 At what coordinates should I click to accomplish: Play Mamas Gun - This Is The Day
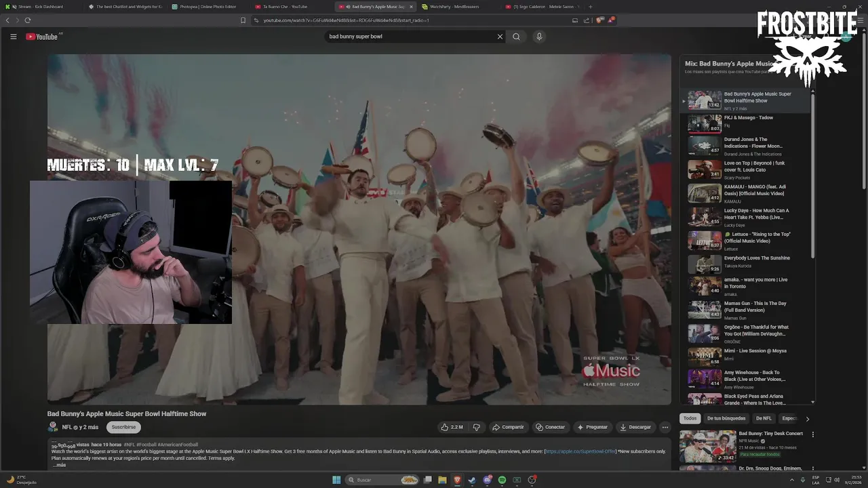(746, 310)
